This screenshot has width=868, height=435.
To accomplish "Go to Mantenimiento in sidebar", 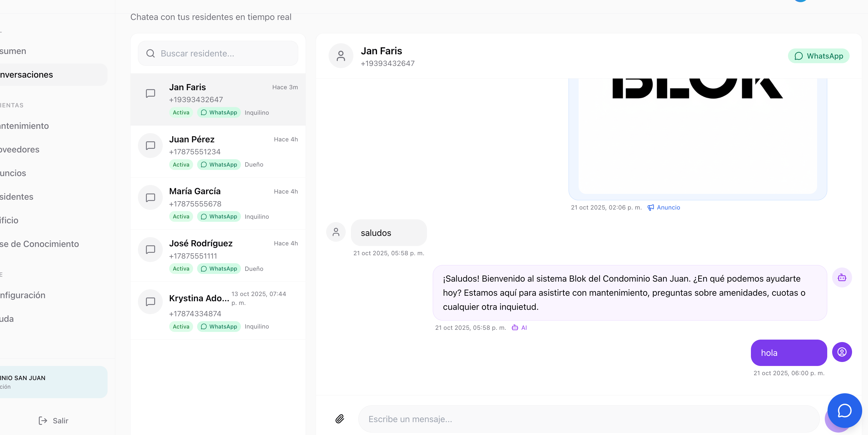I will pos(25,126).
